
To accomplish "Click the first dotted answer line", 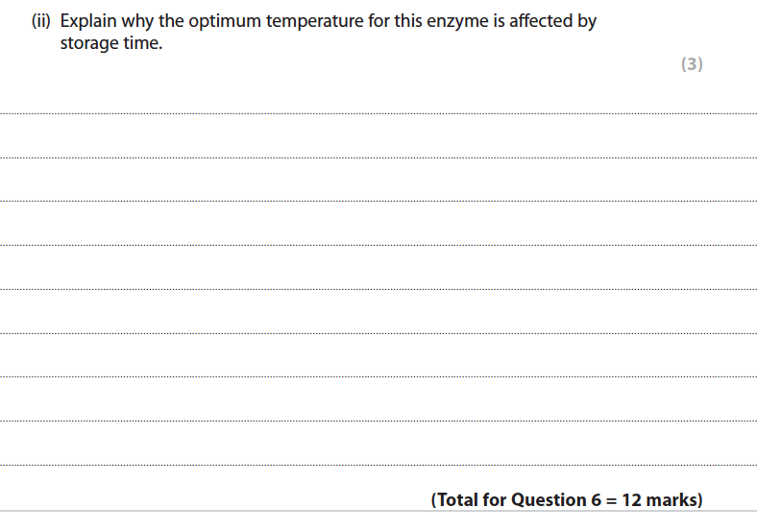I will click(378, 113).
